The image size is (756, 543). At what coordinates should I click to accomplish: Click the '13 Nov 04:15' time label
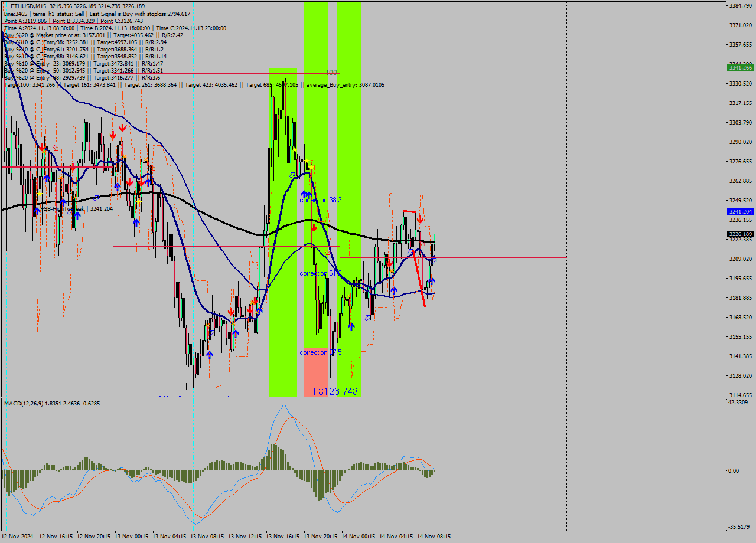coord(169,537)
